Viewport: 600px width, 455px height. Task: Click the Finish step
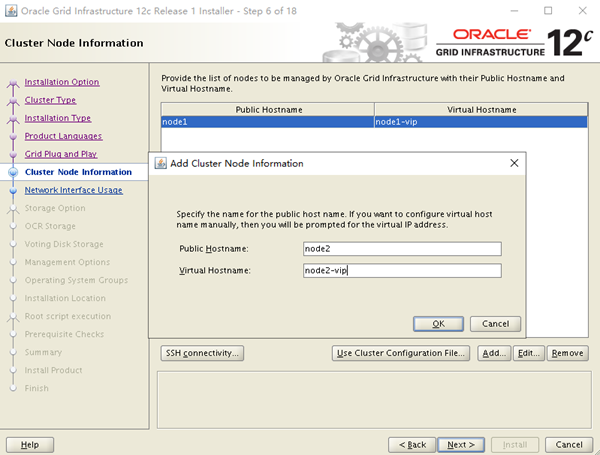coord(37,388)
